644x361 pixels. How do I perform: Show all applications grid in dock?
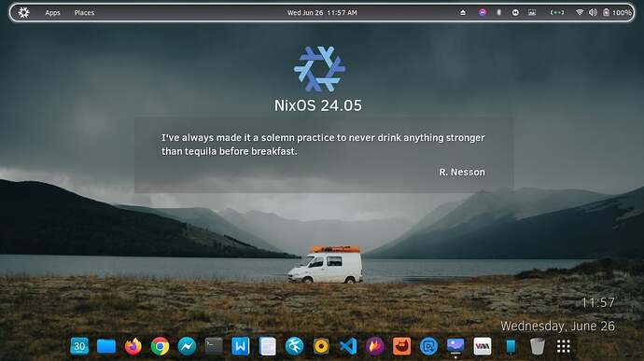coord(564,346)
